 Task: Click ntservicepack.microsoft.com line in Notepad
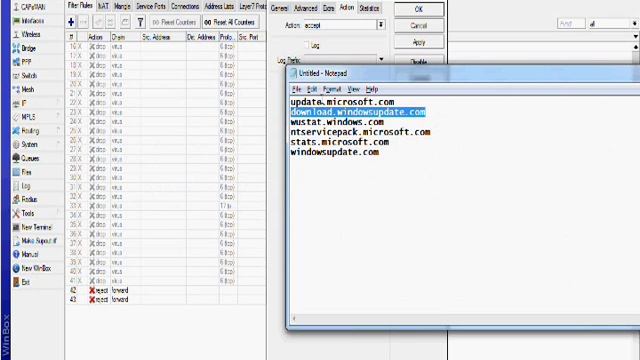(x=360, y=132)
